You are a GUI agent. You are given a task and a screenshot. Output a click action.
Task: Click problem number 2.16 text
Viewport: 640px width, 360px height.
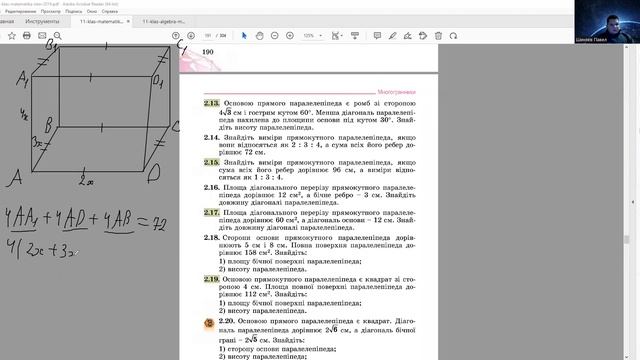click(212, 188)
